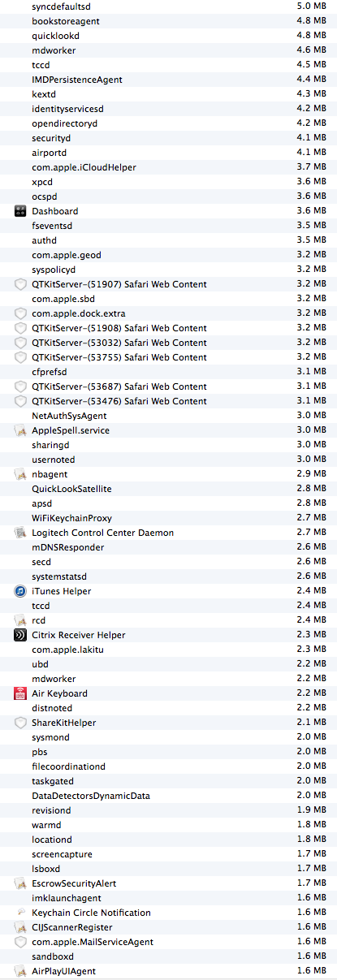This screenshot has height=980, width=337.
Task: Select the com.apple.sbd process name
Action: point(64,299)
